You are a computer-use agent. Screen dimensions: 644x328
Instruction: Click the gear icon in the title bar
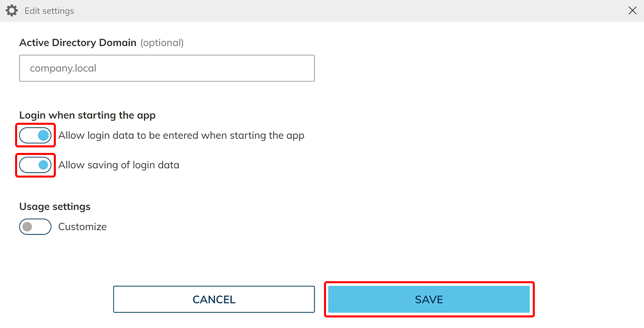(12, 11)
